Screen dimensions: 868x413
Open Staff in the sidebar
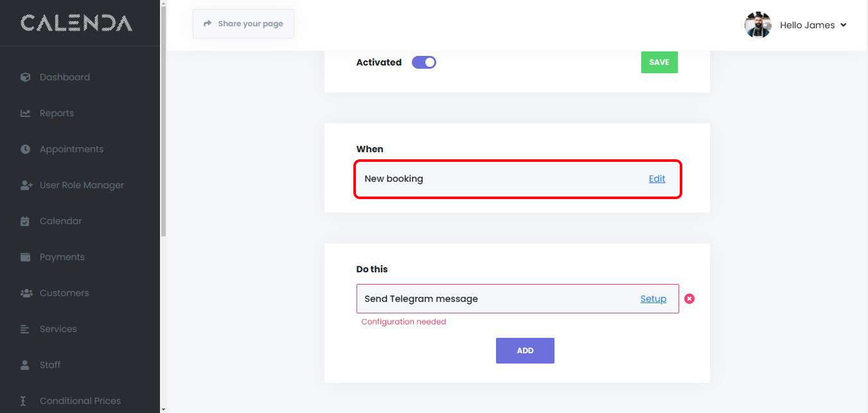coord(50,365)
